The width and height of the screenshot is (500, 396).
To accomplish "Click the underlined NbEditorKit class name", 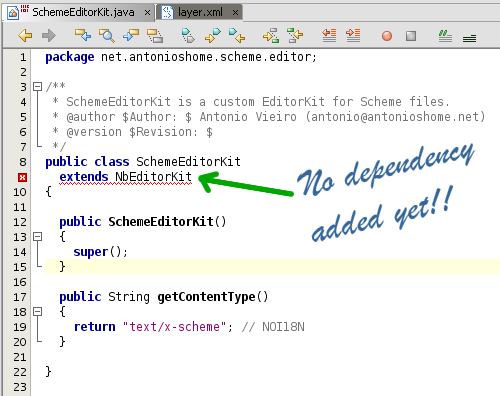I will [x=153, y=177].
